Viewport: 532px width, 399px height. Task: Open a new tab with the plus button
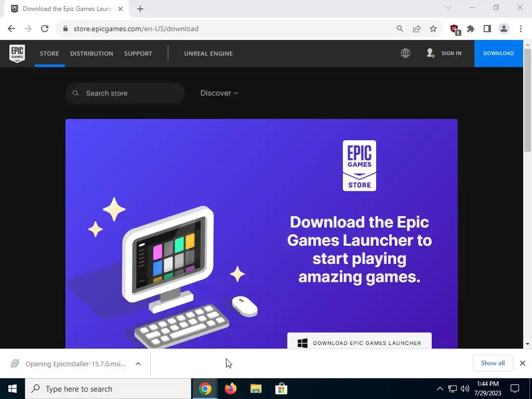(x=140, y=9)
